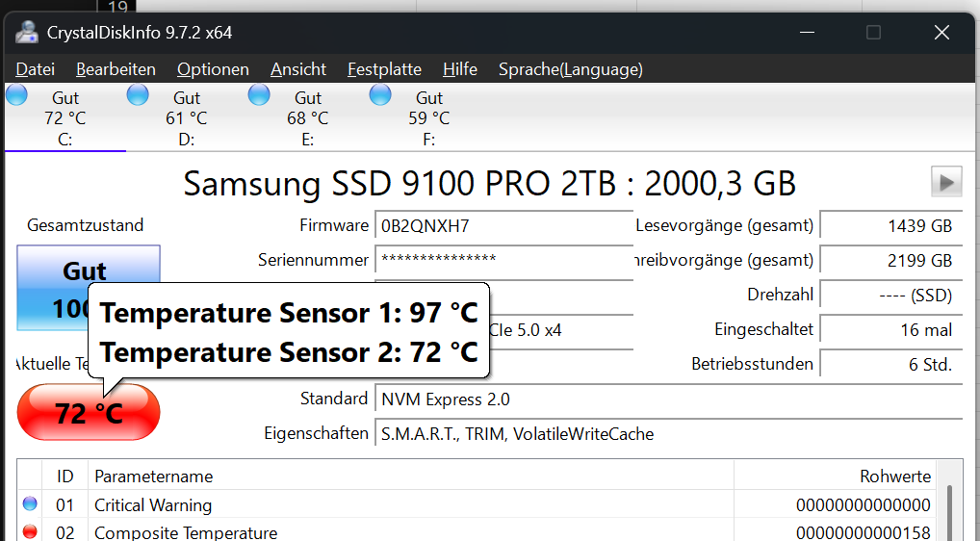Open the Datei menu
Screen dimensions: 980x541
point(35,68)
